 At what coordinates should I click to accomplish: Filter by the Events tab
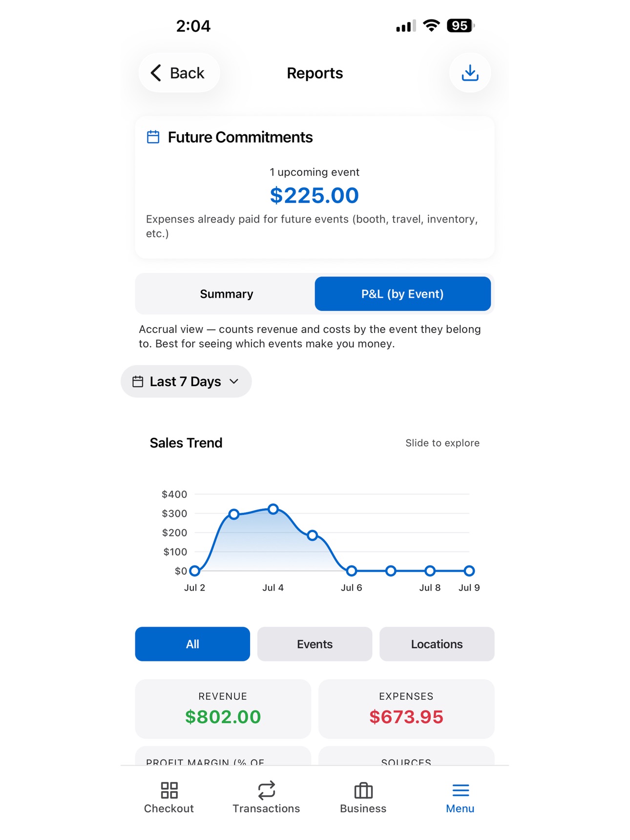[x=315, y=644]
